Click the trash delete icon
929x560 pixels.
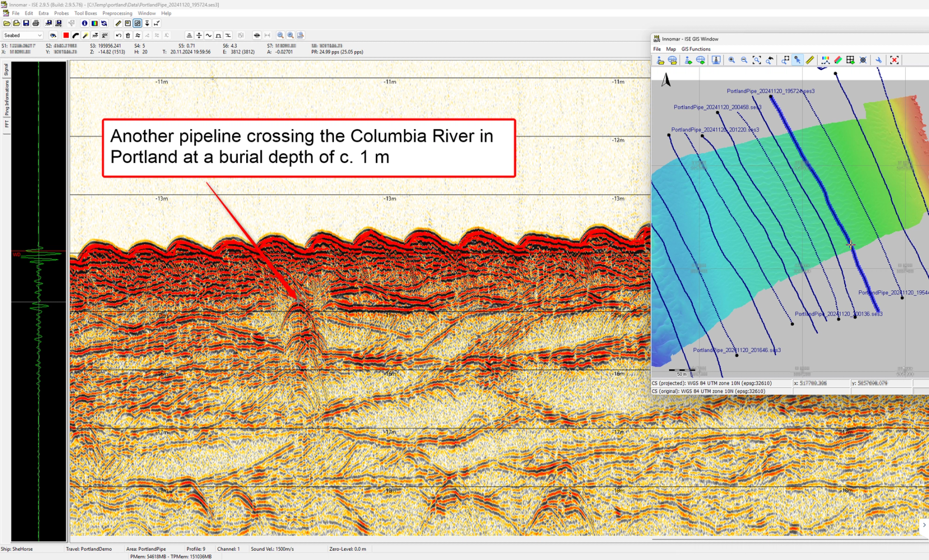coord(128,35)
